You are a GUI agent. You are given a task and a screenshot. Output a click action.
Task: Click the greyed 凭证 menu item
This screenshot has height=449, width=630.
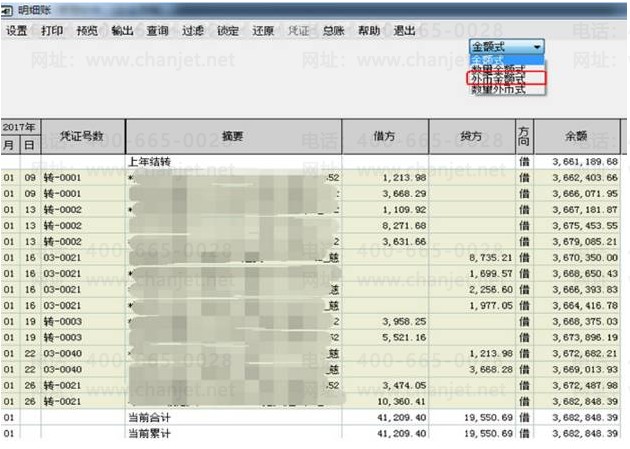point(299,31)
